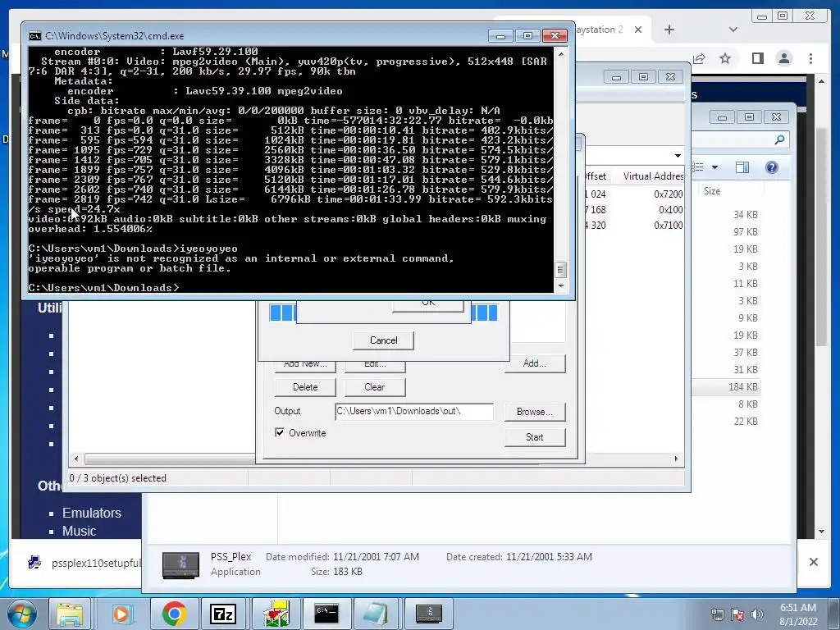Edit the Output path field
The image size is (840, 630).
(414, 411)
